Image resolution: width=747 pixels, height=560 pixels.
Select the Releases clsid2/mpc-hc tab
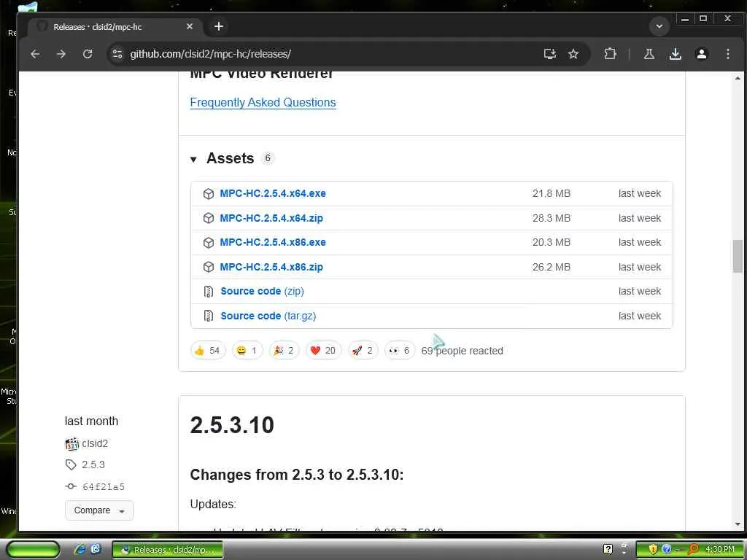point(115,27)
